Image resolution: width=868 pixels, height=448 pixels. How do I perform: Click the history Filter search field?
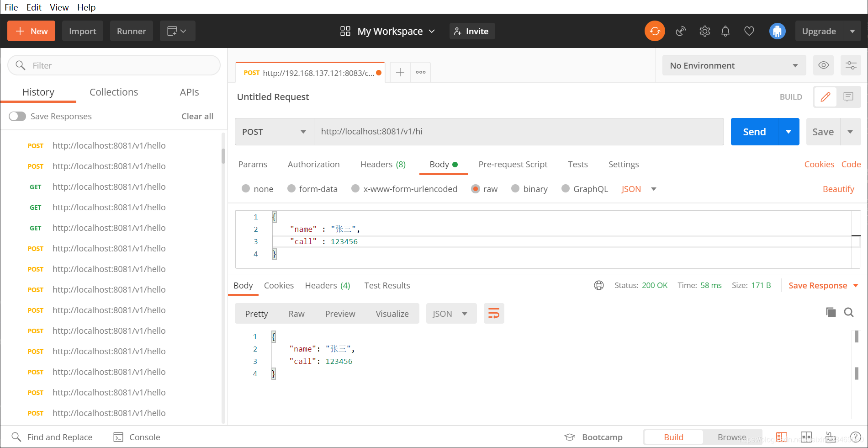114,65
